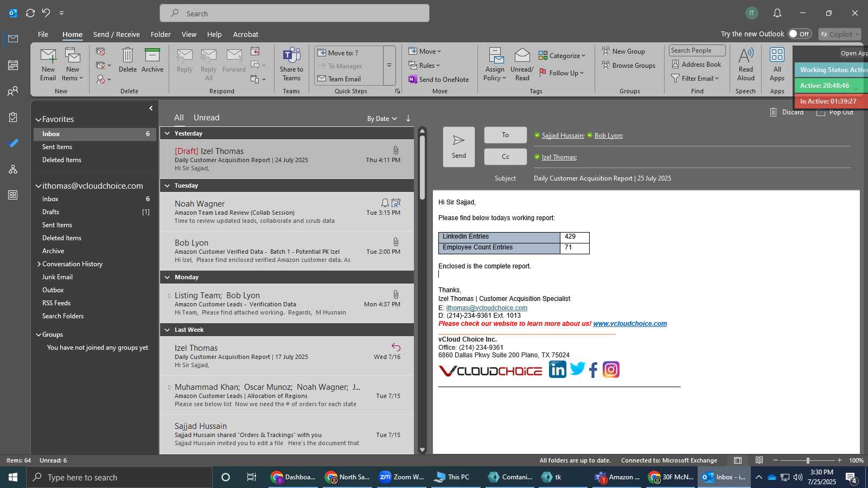Switch to the Send / Receive tab
Screen dimensions: 868x488
117,34
